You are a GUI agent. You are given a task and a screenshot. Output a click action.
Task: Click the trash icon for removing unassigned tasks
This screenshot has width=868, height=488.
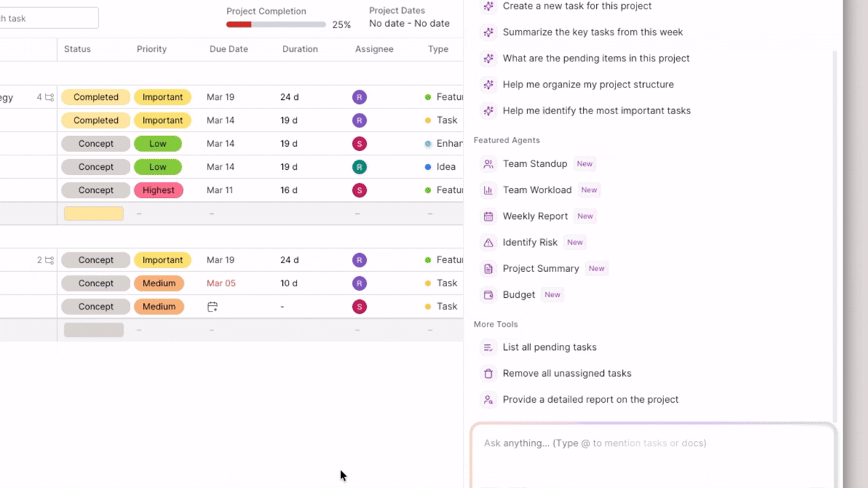coord(488,374)
